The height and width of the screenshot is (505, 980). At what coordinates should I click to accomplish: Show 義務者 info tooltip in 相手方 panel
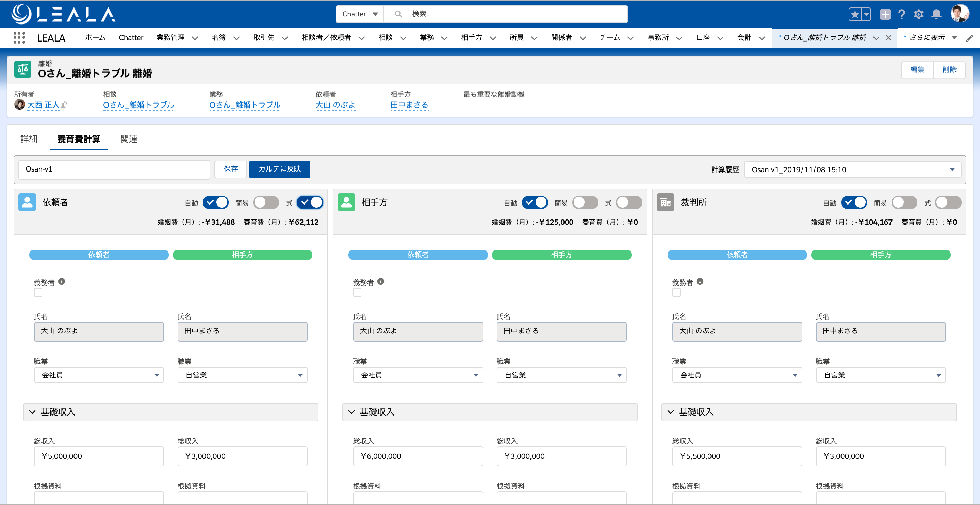click(x=381, y=282)
